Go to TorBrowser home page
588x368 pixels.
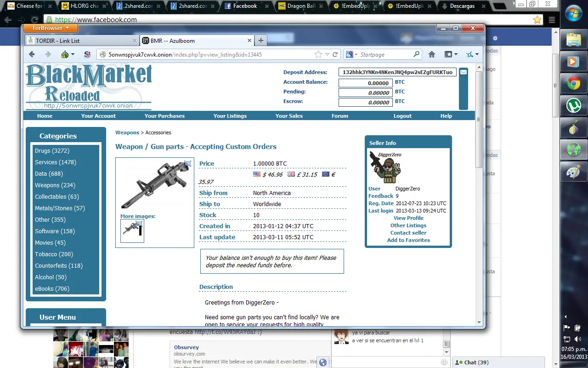click(432, 54)
